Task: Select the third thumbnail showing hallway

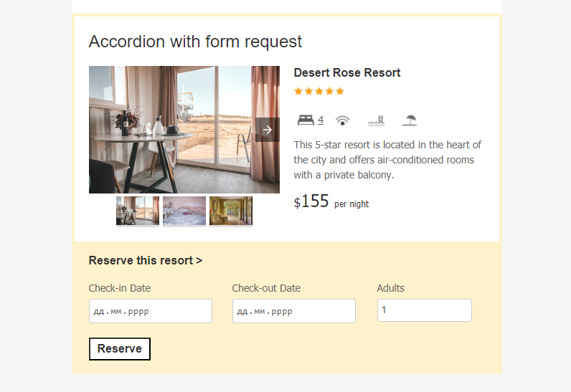Action: (231, 211)
